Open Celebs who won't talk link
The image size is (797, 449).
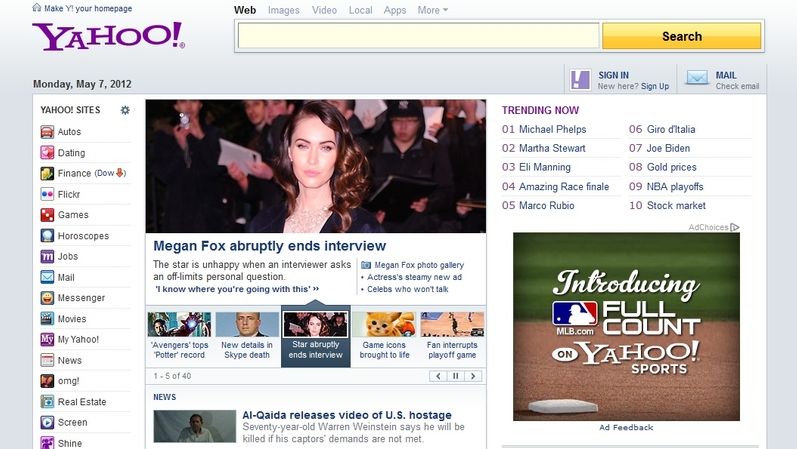[x=408, y=289]
